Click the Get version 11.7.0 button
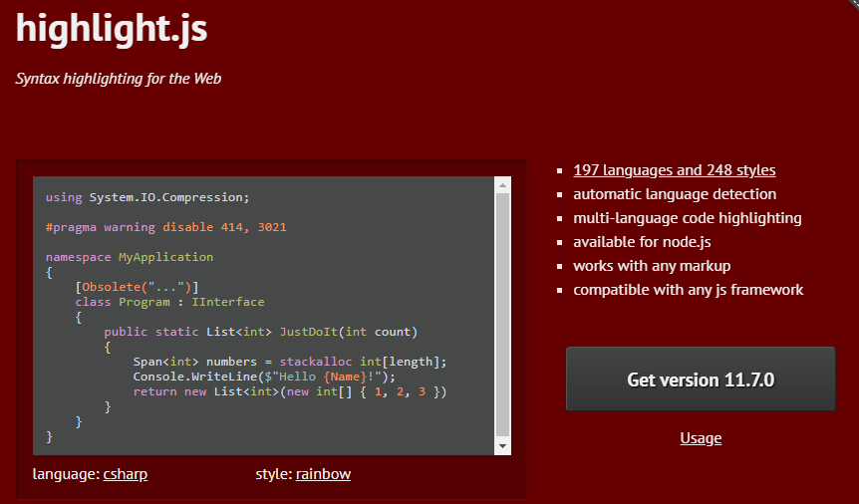This screenshot has height=504, width=859. click(701, 379)
